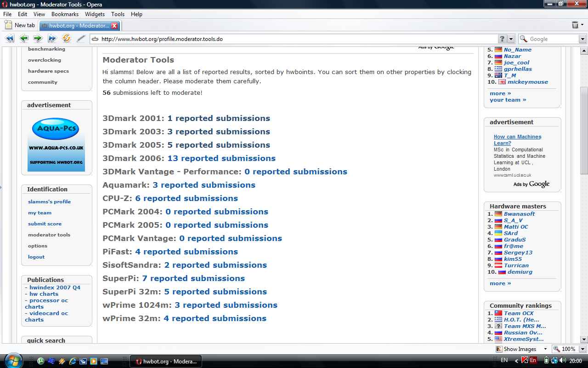Screen dimensions: 588x368
Task: Open 7 reported submissions for SuperPi
Action: click(x=193, y=278)
